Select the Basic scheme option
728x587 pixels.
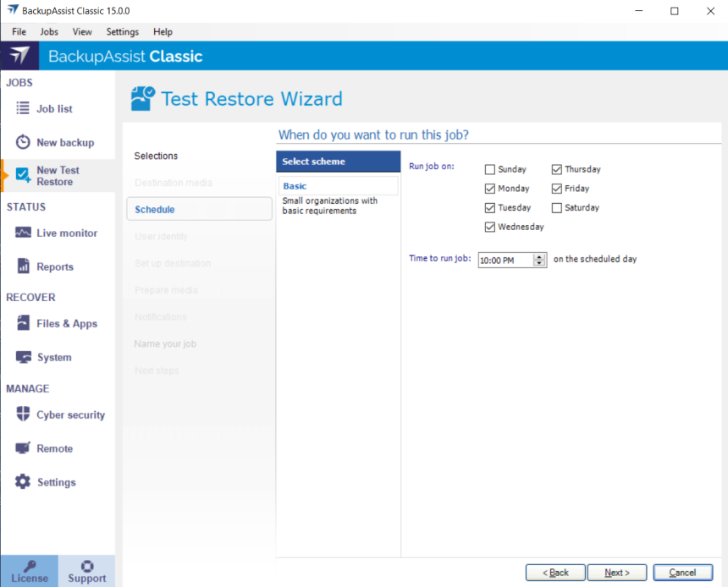pyautogui.click(x=295, y=186)
